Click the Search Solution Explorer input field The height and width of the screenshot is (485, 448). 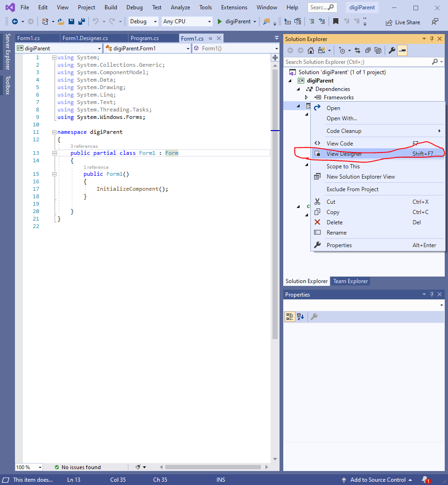(x=357, y=62)
